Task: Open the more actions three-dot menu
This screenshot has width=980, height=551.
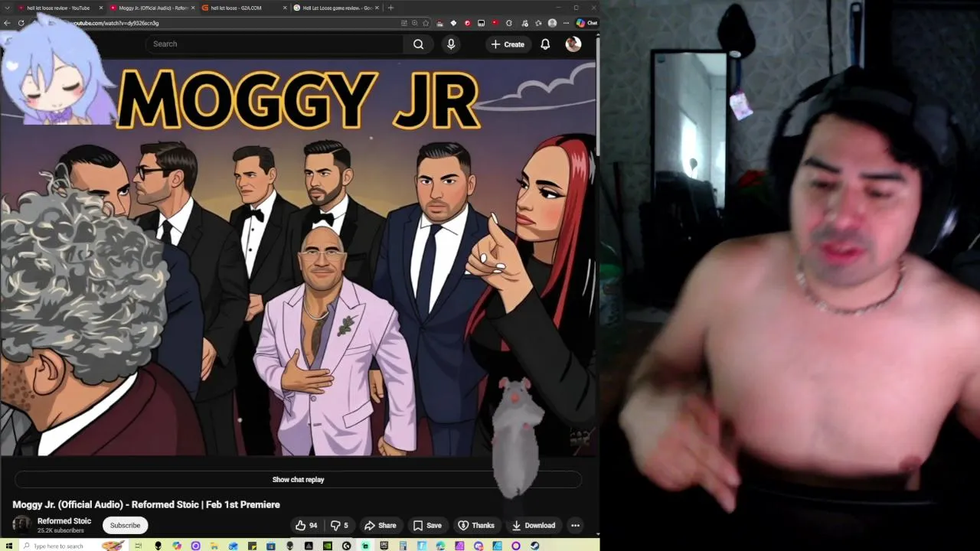Action: 575,525
